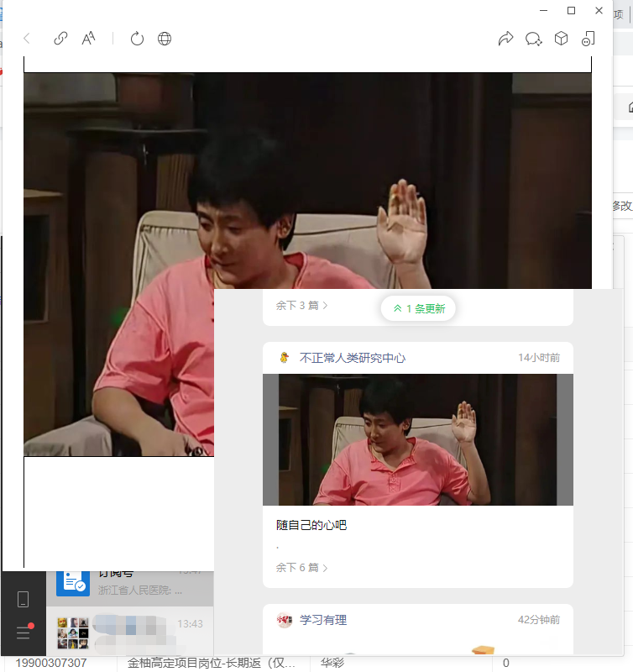
Task: Expand 余下 6 篇 remaining articles
Action: (x=301, y=568)
